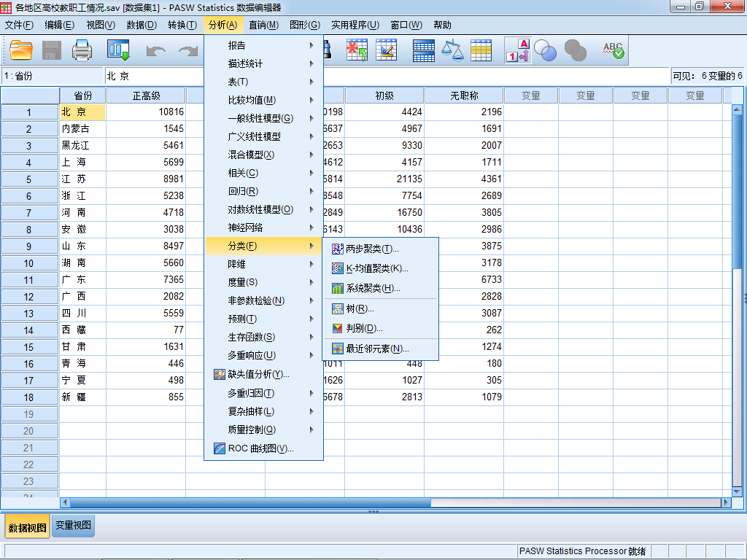Choose 判别(D) from the submenu
The width and height of the screenshot is (747, 560).
(380, 328)
